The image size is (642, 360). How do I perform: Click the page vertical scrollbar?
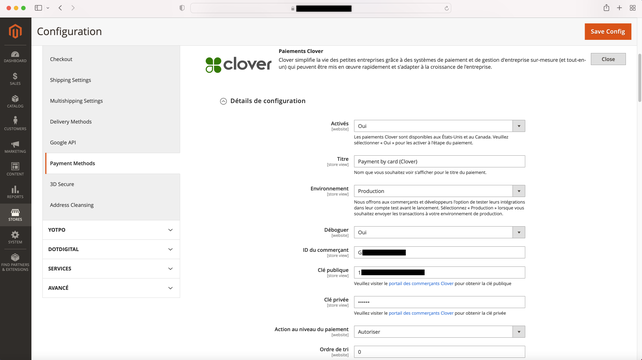(x=640, y=78)
